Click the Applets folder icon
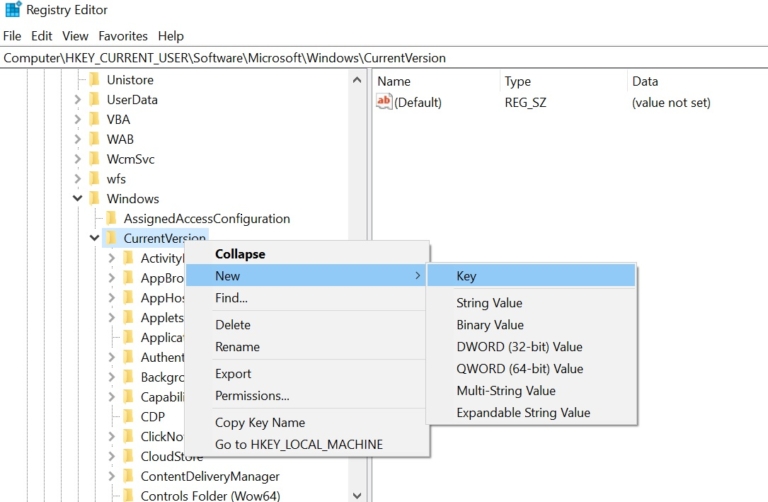The image size is (768, 502). [x=129, y=317]
